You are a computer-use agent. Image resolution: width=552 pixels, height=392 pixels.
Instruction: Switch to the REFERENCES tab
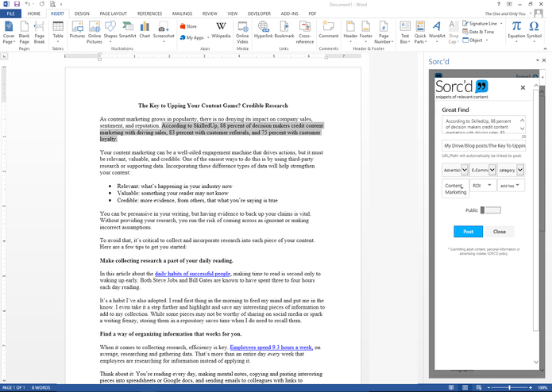tap(149, 13)
